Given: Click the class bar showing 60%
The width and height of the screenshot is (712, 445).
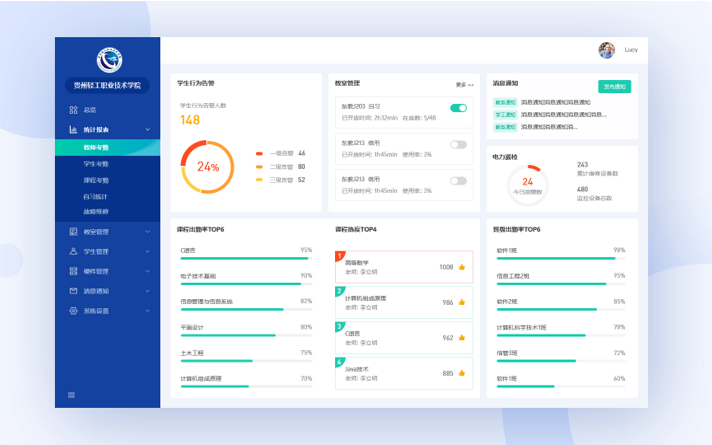Looking at the screenshot, I should [x=561, y=386].
